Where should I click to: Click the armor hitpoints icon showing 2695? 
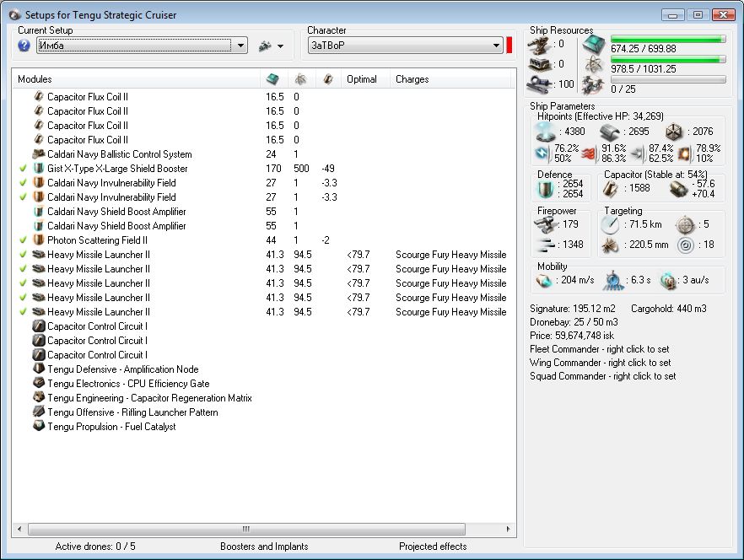click(609, 132)
